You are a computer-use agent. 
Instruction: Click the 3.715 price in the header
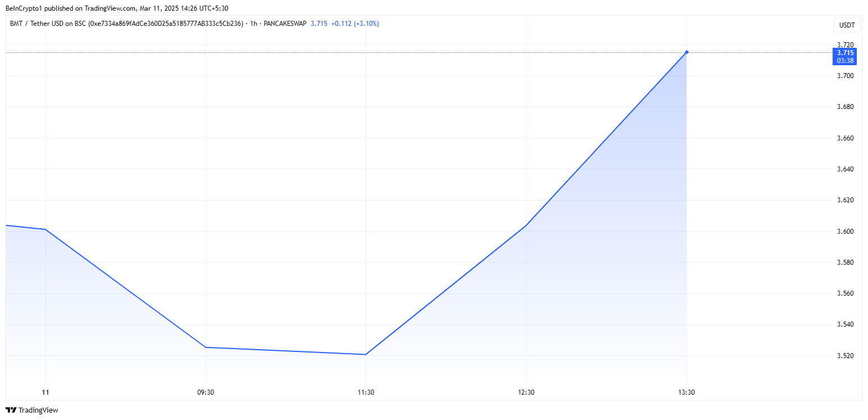319,24
